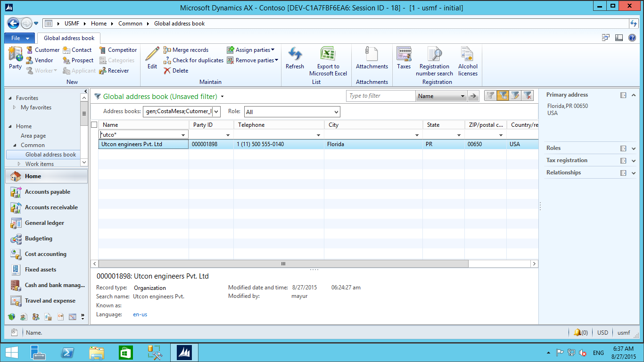Expand My favorites tree node
Image resolution: width=644 pixels, height=362 pixels.
(15, 107)
